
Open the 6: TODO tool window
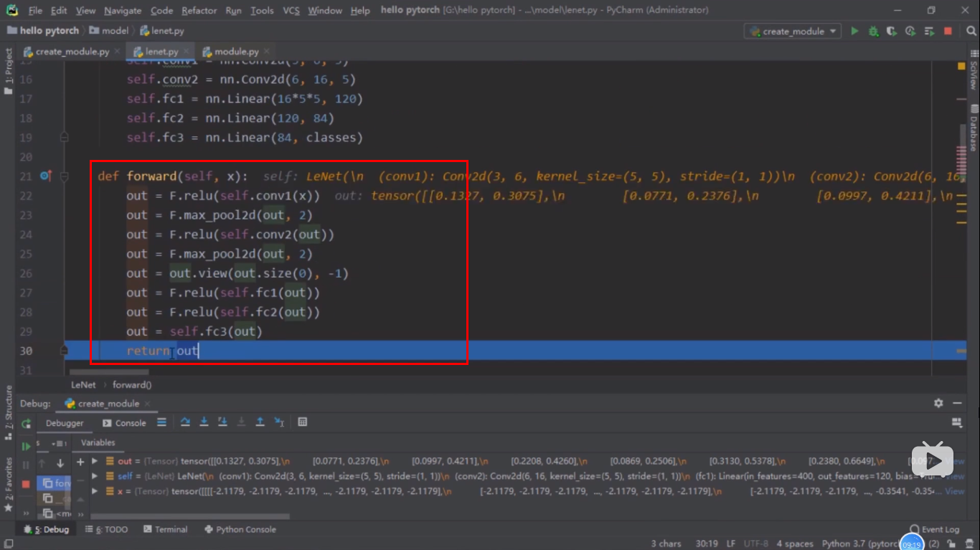coord(106,529)
